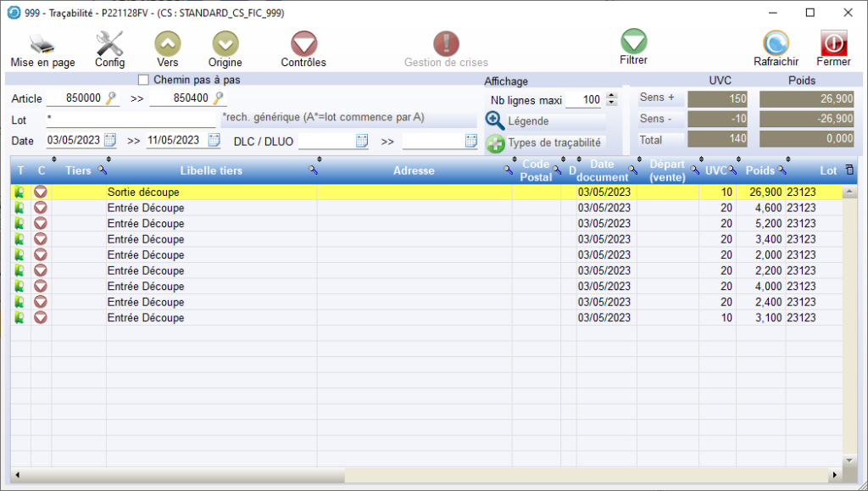868x491 pixels.
Task: Open the first DLC / DLUO calendar picker
Action: coord(361,142)
